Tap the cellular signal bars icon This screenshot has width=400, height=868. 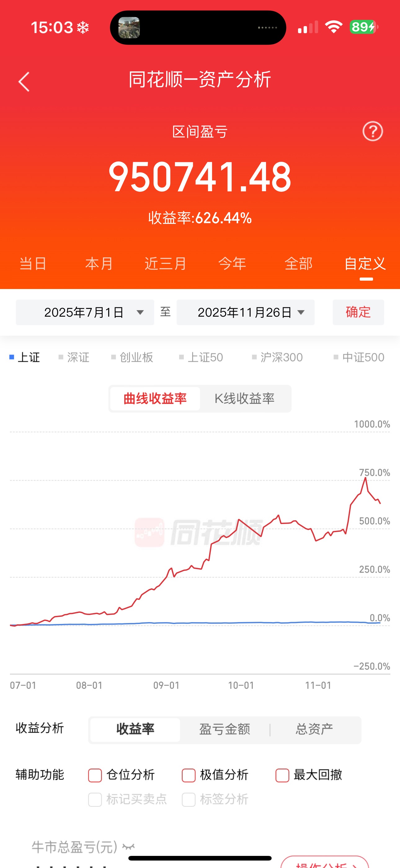coord(308,27)
